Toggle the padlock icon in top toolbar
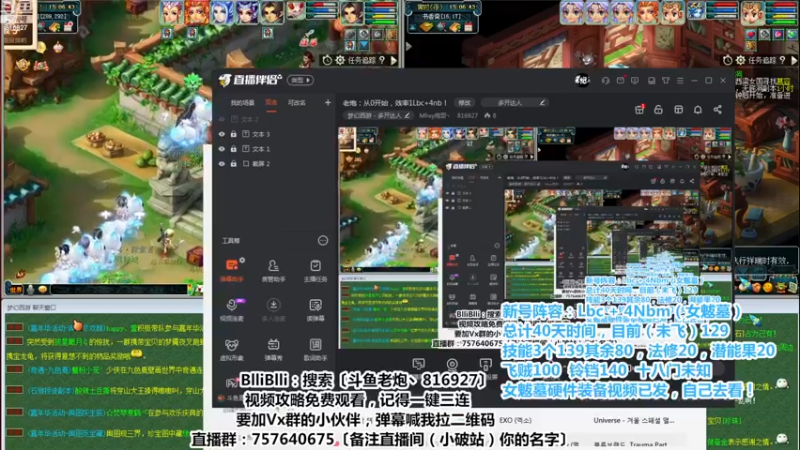Image resolution: width=800 pixels, height=450 pixels. [658, 109]
